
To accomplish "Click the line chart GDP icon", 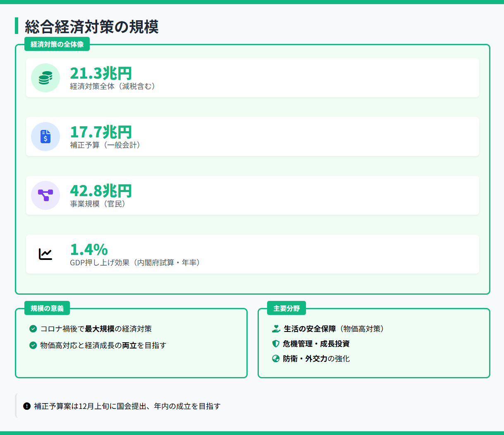I will 45,254.
